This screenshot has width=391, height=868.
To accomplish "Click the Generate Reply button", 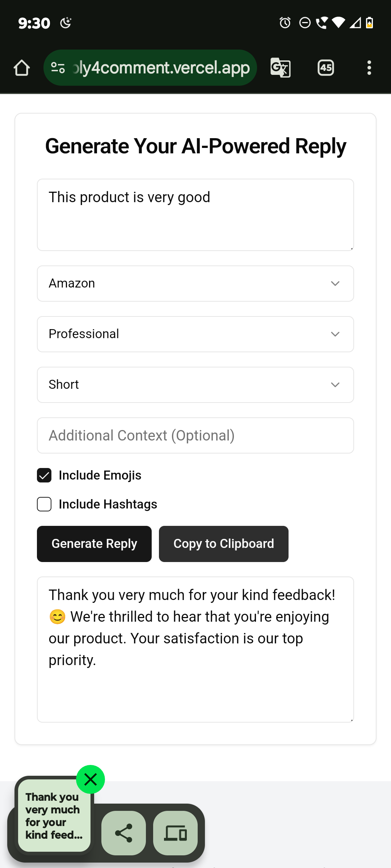I will point(94,544).
